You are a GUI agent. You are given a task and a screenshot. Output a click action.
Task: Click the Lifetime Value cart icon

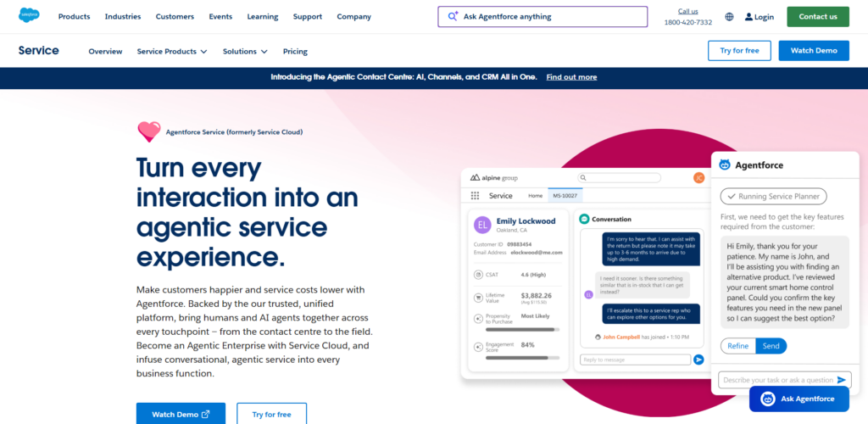(478, 298)
